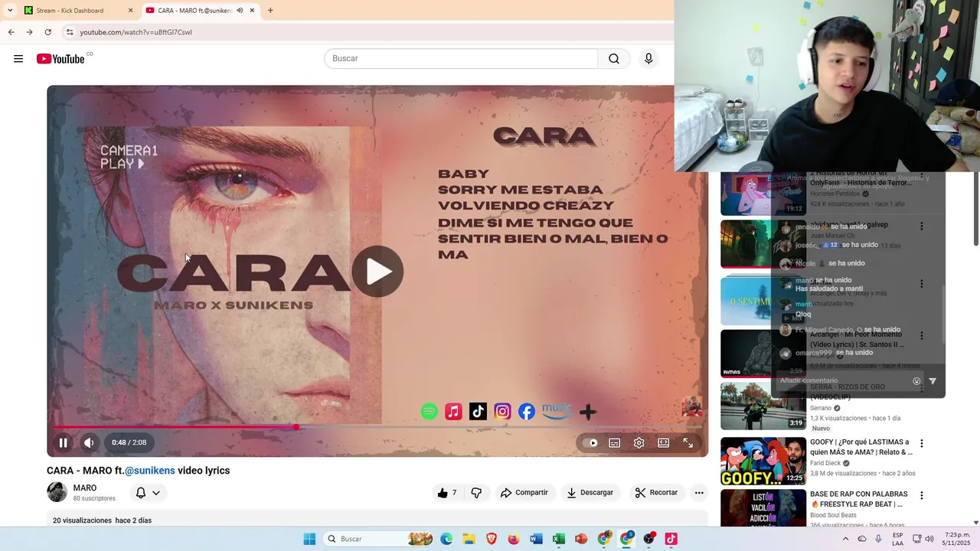Close the Kick Dashboard tab
Viewport: 980px width, 551px height.
pyautogui.click(x=130, y=11)
